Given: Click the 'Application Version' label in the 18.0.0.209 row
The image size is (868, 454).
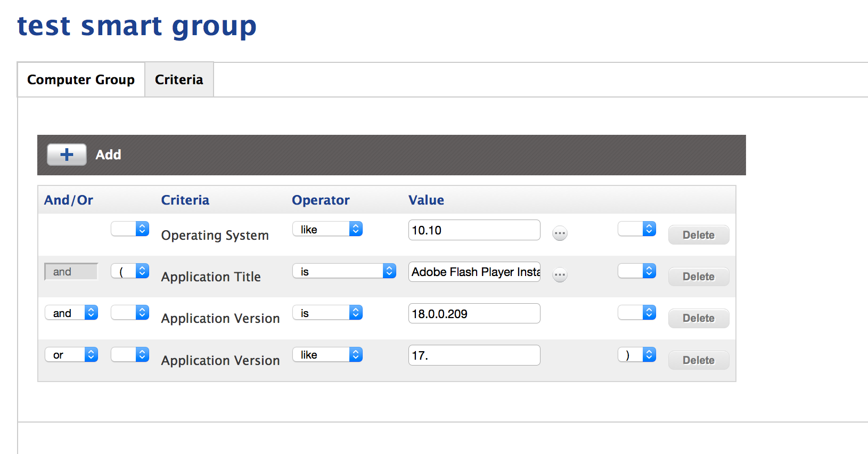Looking at the screenshot, I should click(220, 319).
